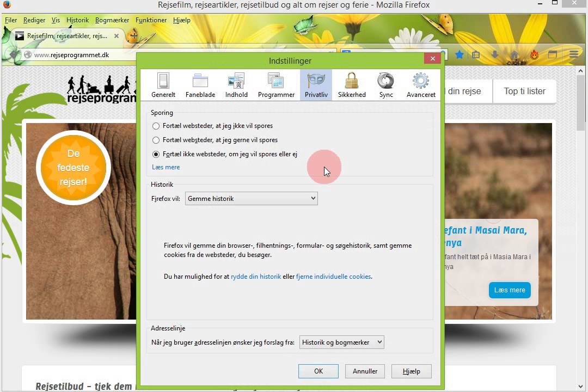Open the Hjælp menu in menu bar

tap(182, 20)
